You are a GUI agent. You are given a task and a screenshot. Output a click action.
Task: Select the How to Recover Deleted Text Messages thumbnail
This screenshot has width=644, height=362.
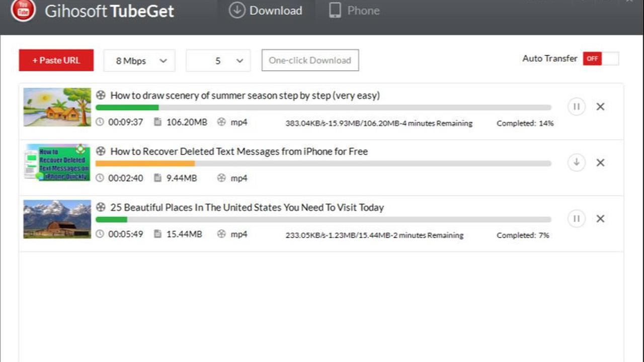(57, 162)
